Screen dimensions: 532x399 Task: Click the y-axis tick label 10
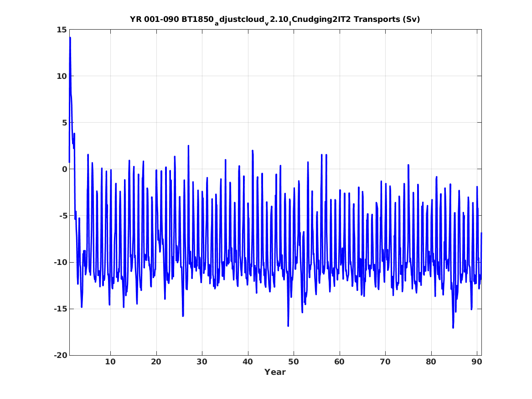click(x=62, y=76)
